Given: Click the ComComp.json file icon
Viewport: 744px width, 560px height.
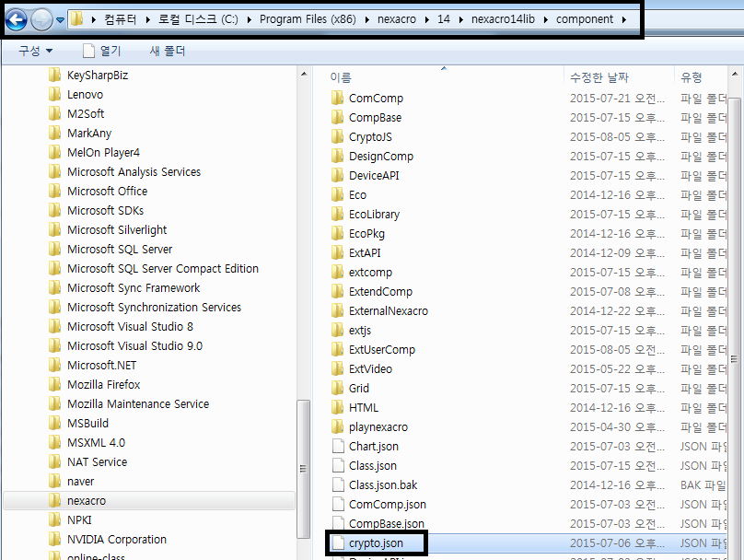Looking at the screenshot, I should [338, 505].
